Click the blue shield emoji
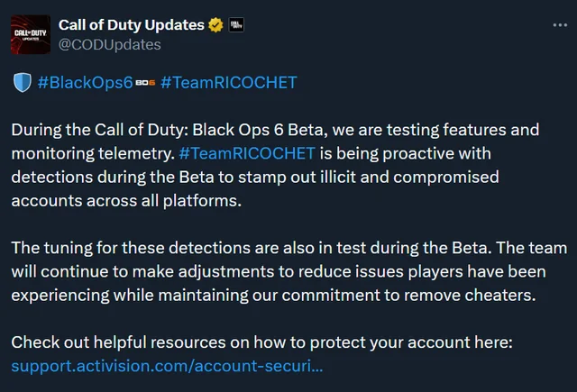The width and height of the screenshot is (577, 392). click(x=22, y=83)
